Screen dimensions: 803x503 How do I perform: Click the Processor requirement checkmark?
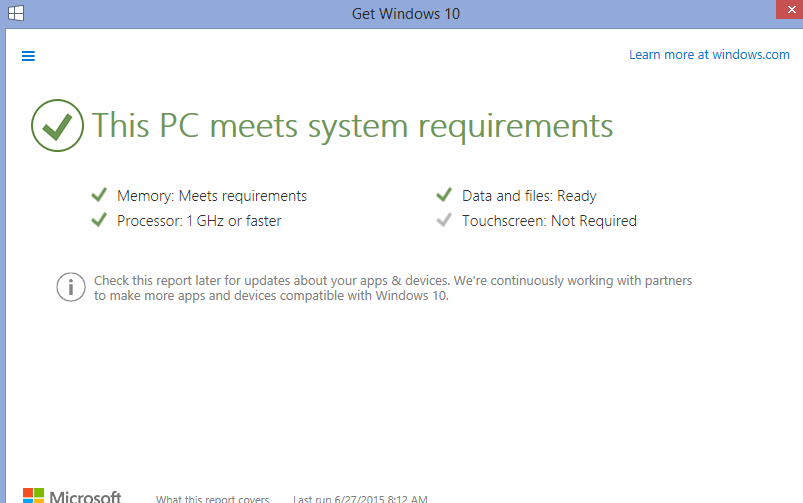tap(98, 220)
